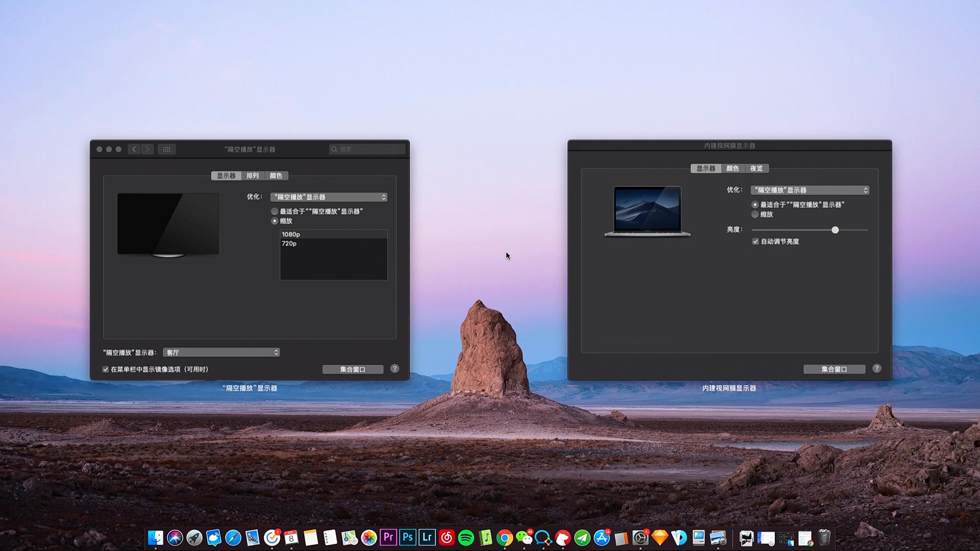Click the 亮度 brightness slider knob
Image resolution: width=980 pixels, height=551 pixels.
pyautogui.click(x=835, y=230)
